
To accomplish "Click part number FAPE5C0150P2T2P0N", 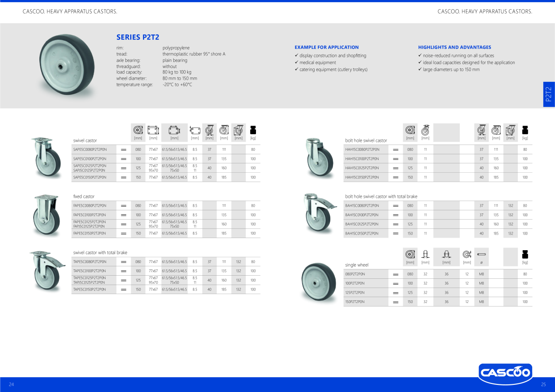I will (90, 234).
